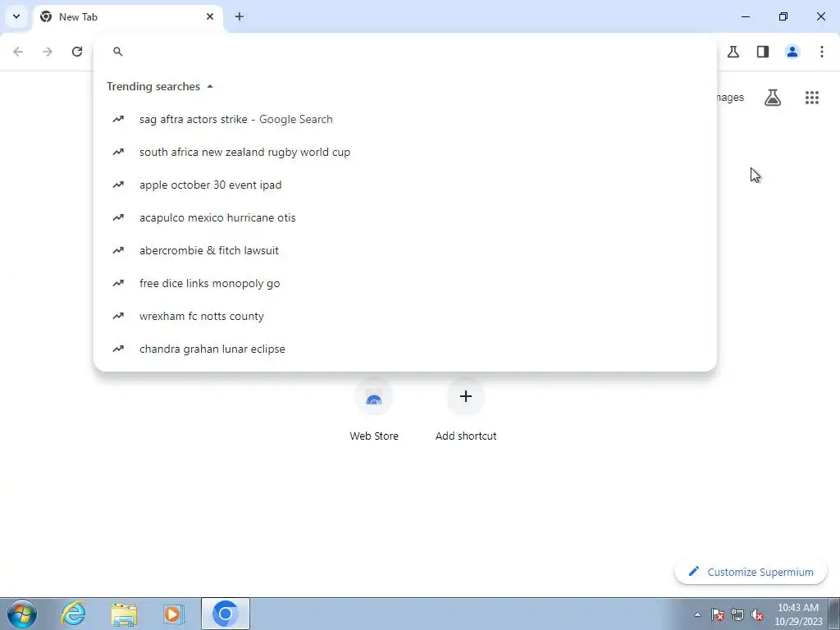Open the Windows Start menu

coord(22,614)
